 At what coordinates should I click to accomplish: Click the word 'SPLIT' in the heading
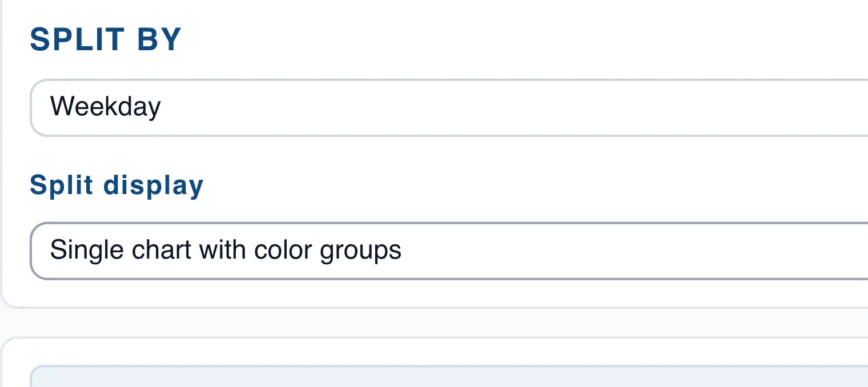(77, 40)
